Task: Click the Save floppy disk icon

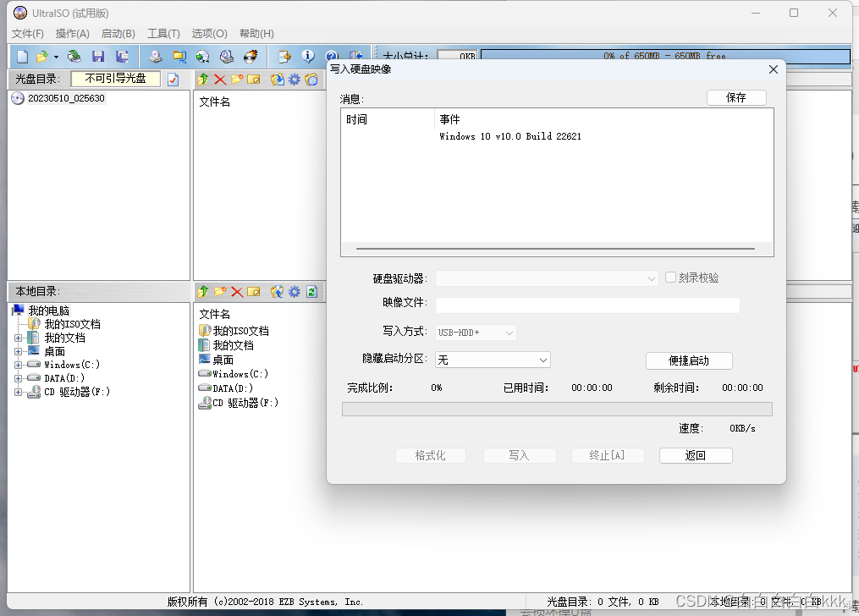Action: (x=98, y=57)
